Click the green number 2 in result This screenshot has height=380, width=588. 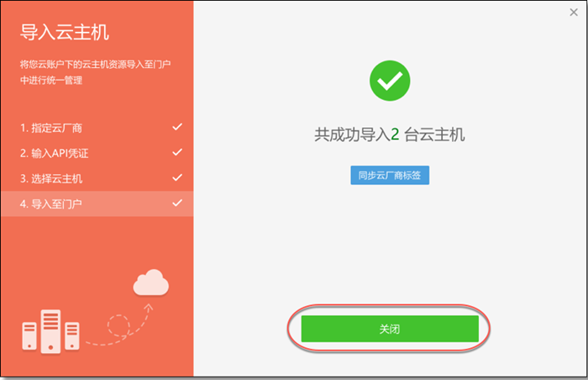coord(395,135)
